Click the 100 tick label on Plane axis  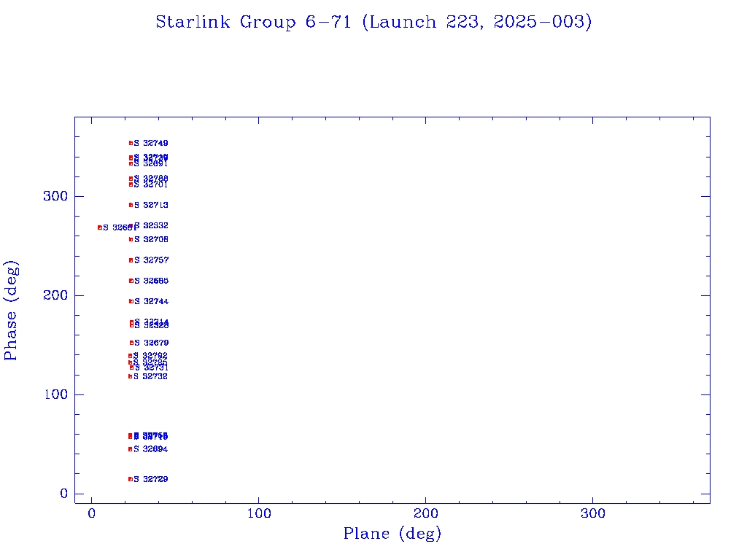pos(259,513)
